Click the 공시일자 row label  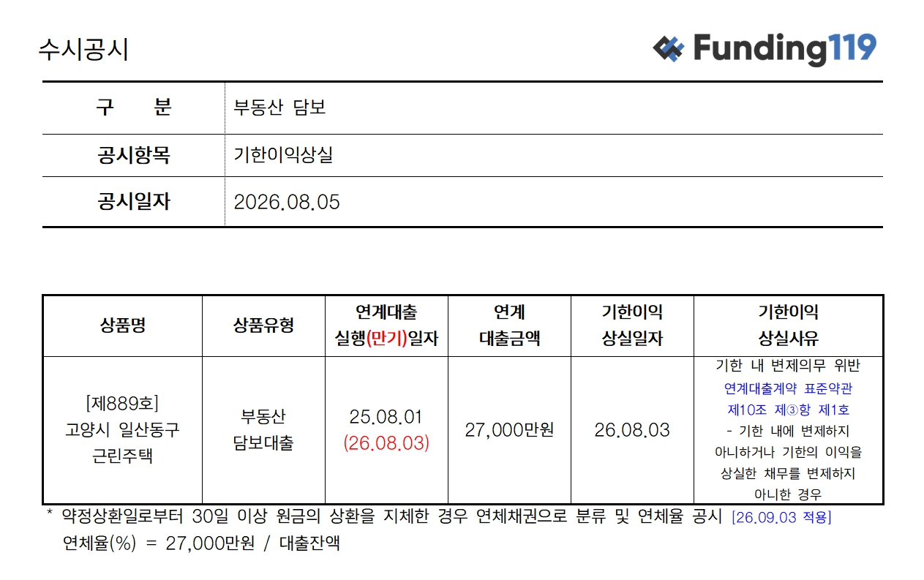[133, 202]
